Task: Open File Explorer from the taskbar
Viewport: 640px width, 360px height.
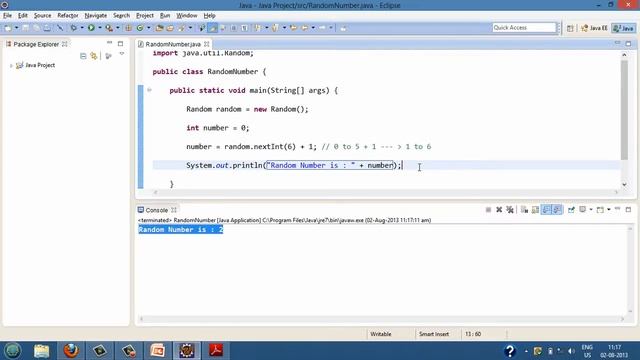Action: point(42,351)
